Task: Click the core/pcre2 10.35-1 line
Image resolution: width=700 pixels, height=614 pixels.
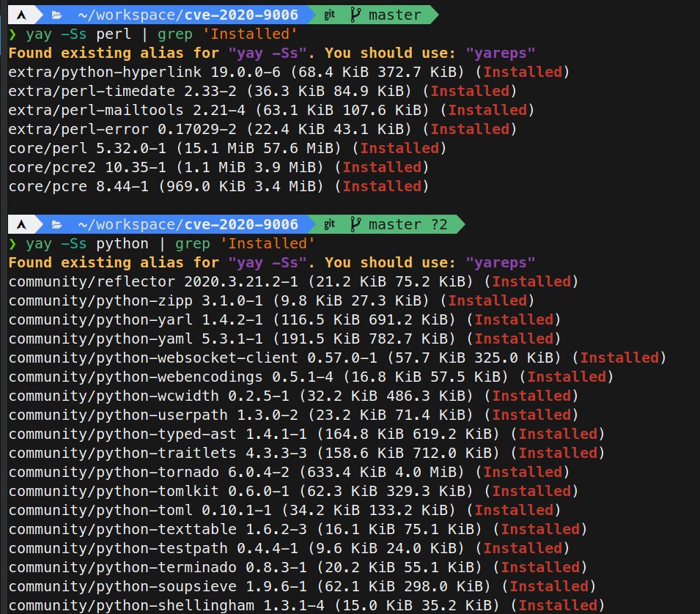Action: [x=218, y=167]
